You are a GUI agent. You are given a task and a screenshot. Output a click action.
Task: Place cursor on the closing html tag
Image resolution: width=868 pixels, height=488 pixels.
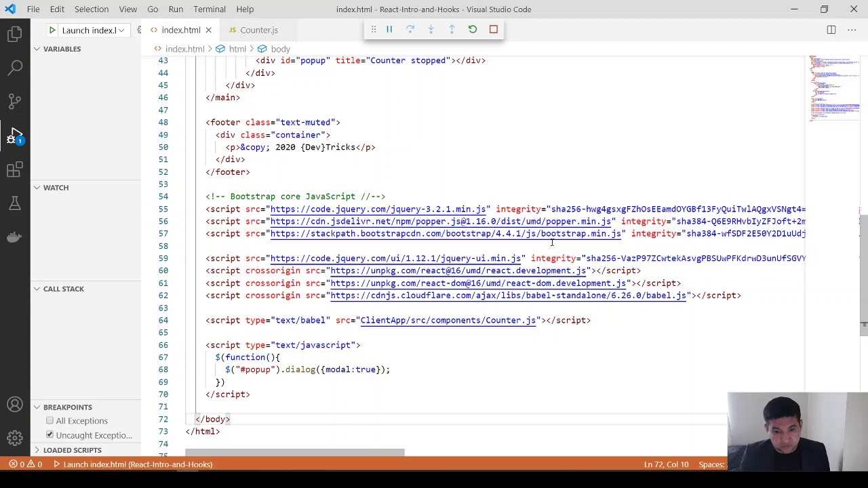coord(203,431)
